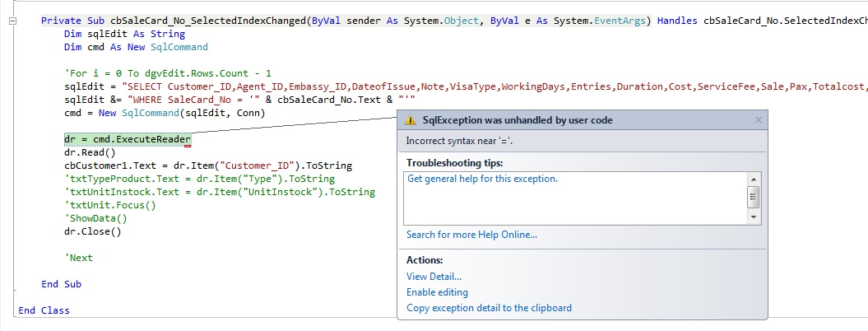Click the End Class line

pos(44,310)
